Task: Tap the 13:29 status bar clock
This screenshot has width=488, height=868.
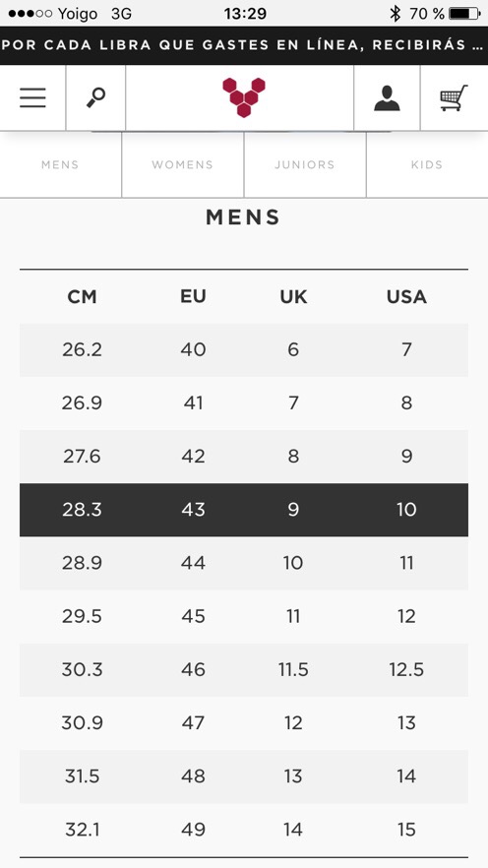Action: tap(245, 14)
